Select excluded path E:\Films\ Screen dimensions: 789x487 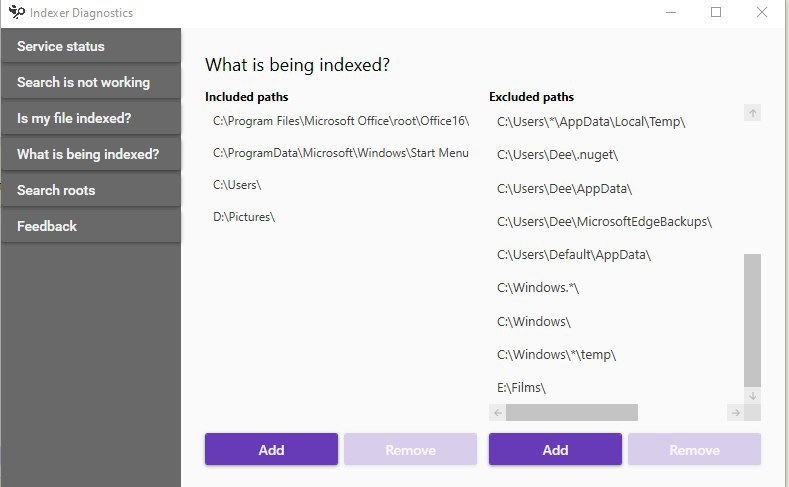click(521, 388)
